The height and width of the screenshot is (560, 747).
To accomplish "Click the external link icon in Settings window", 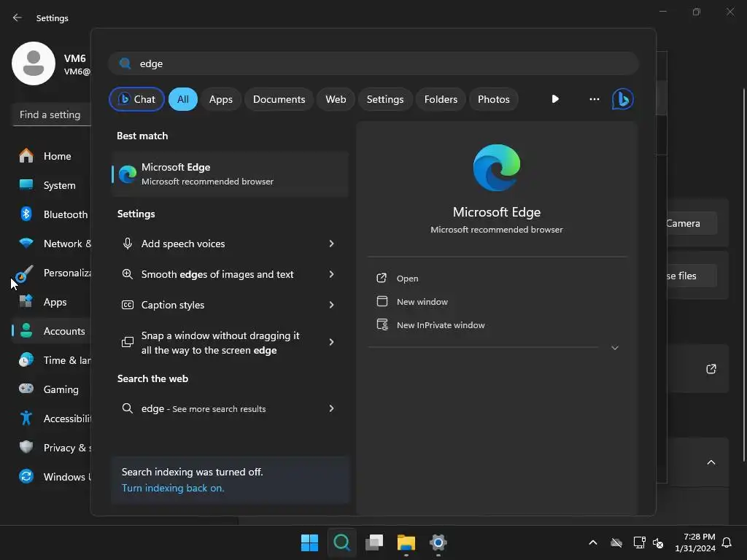I will coord(711,368).
